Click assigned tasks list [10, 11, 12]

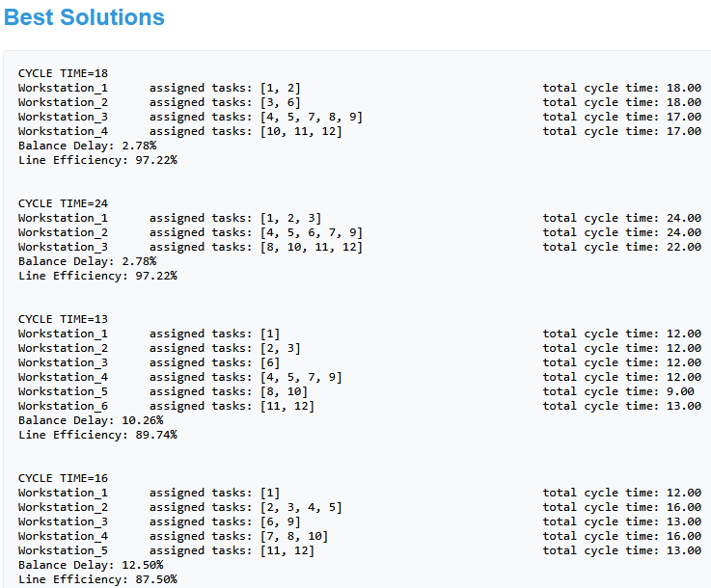tap(300, 131)
